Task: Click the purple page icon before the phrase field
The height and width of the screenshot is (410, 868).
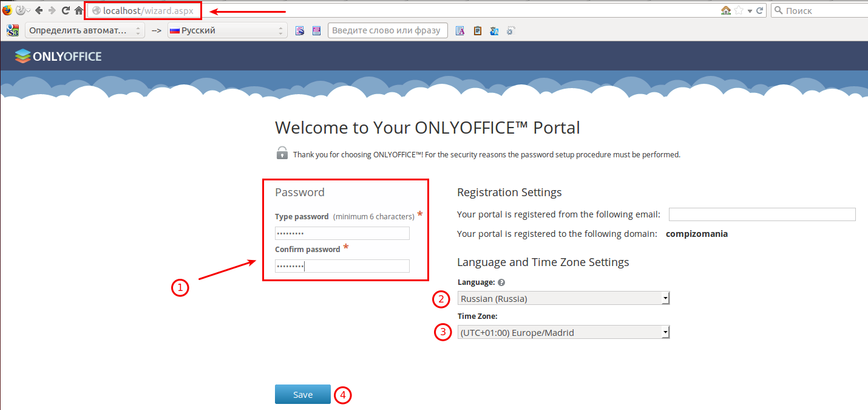Action: (x=316, y=30)
